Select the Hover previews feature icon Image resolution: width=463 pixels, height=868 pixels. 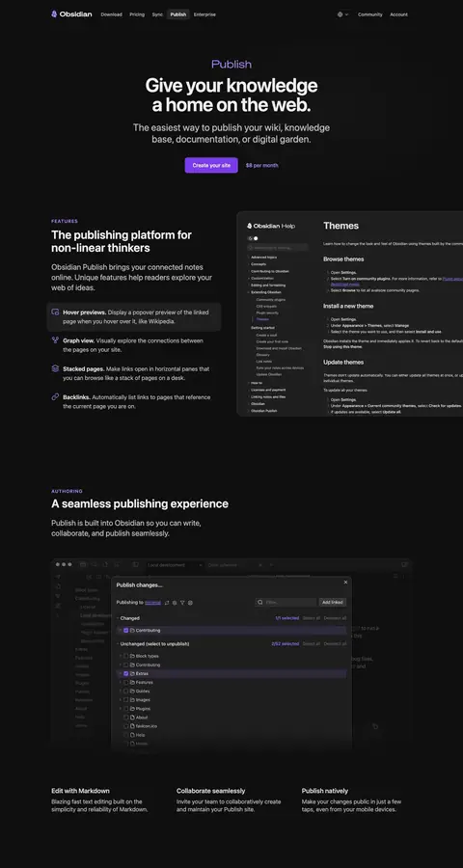coord(55,312)
